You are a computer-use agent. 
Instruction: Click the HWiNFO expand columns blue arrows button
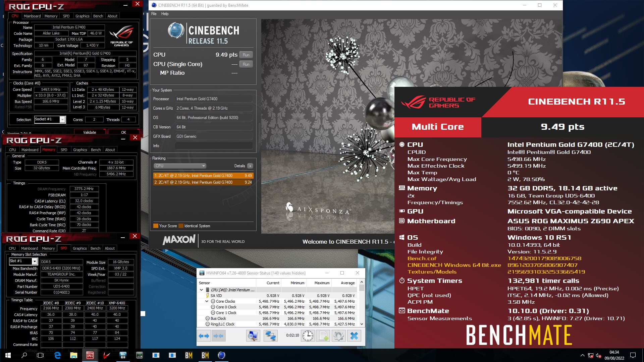coord(204,336)
